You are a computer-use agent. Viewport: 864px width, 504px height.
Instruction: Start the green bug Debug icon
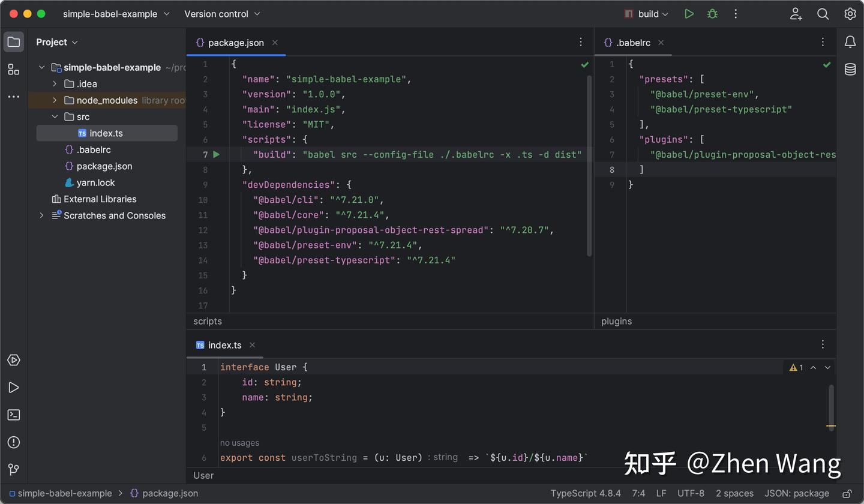click(712, 14)
